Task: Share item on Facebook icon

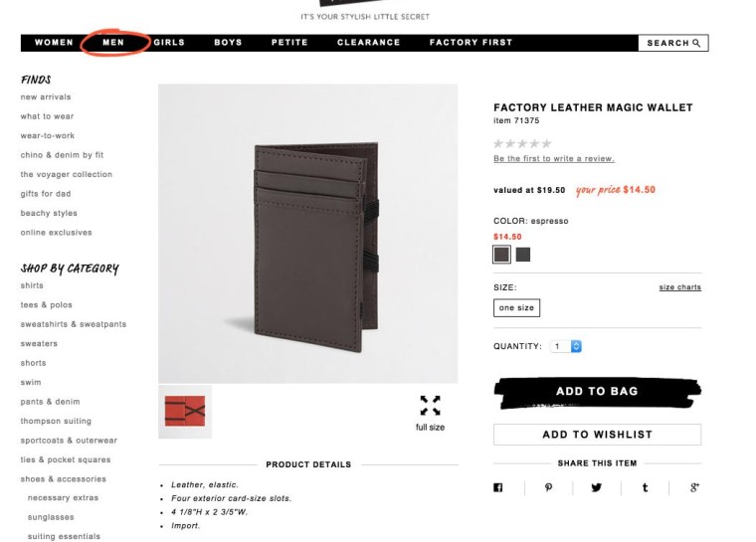Action: point(498,487)
